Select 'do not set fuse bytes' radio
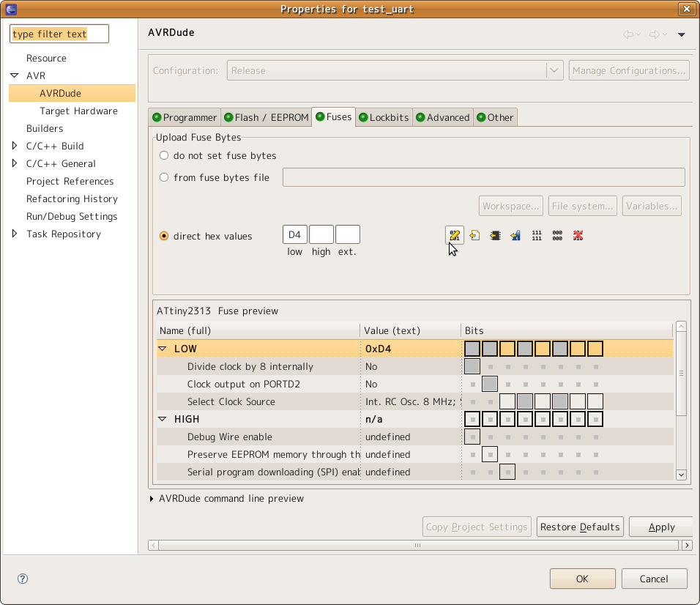This screenshot has height=605, width=700. coord(164,155)
